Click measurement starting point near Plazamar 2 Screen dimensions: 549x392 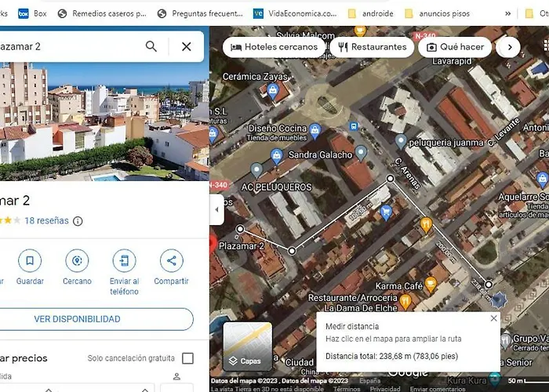tap(240, 229)
